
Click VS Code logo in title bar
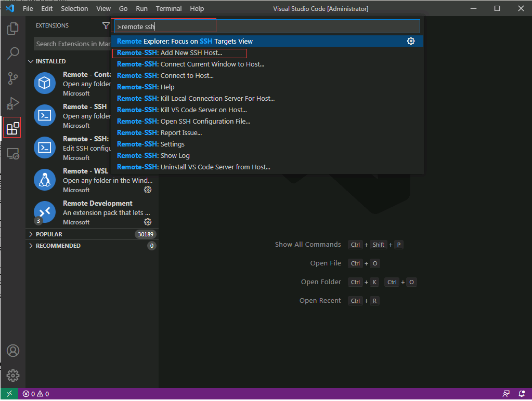10,8
